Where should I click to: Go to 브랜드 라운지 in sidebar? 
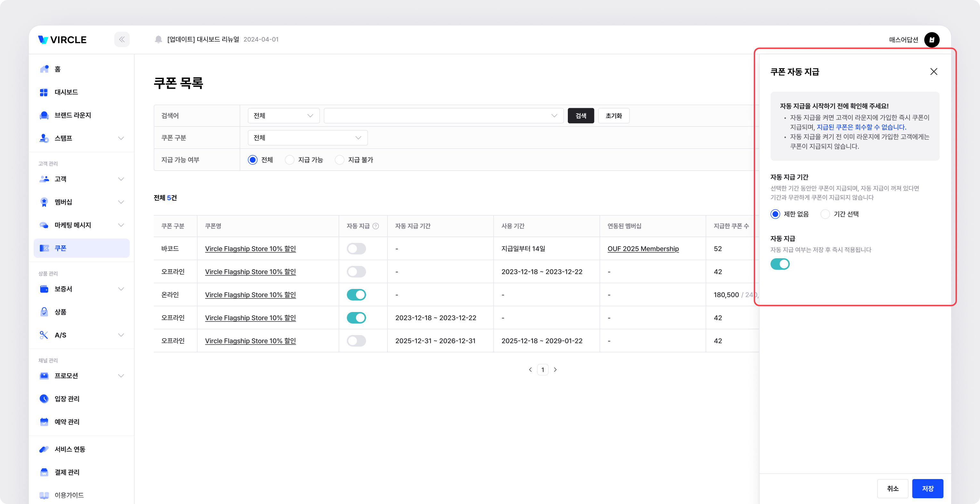(x=72, y=115)
